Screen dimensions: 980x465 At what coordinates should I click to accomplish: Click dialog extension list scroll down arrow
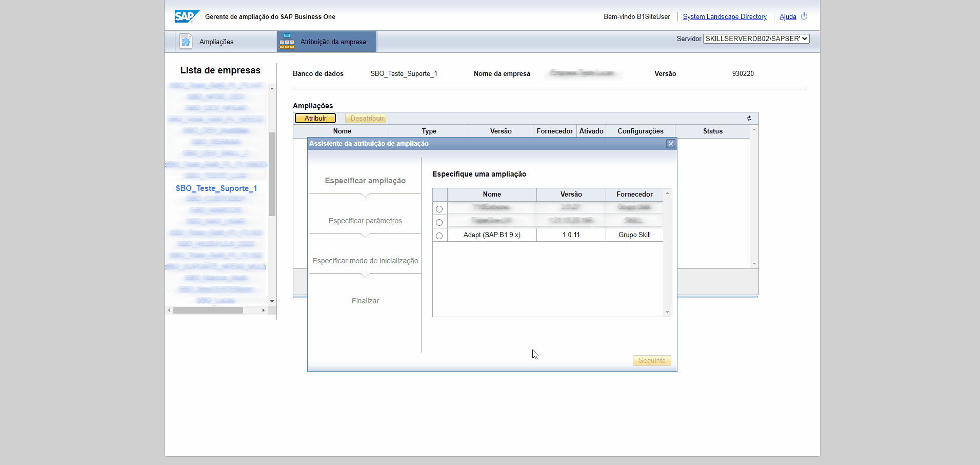tap(667, 312)
